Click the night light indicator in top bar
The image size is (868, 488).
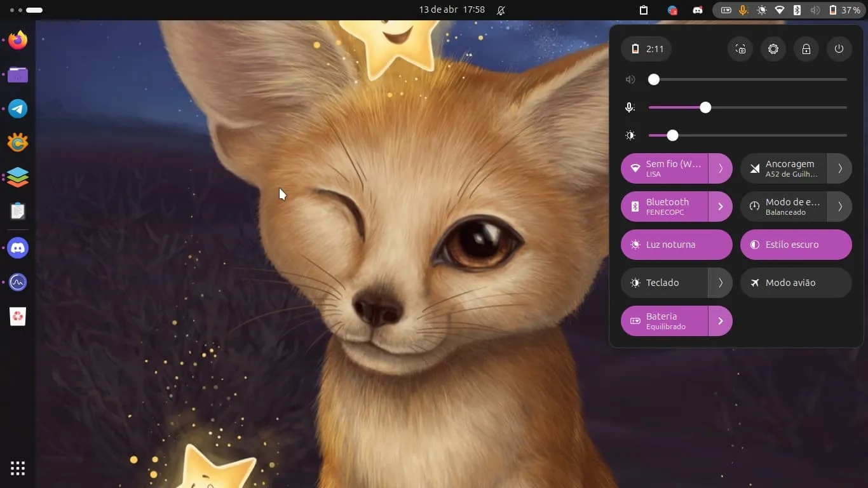(762, 10)
